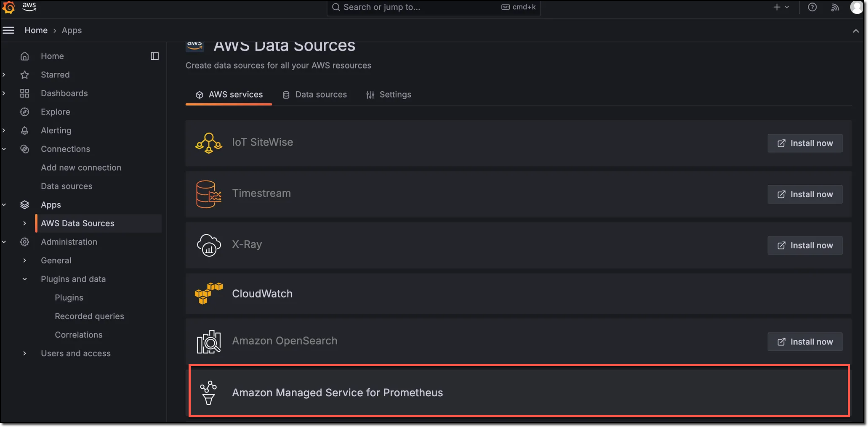This screenshot has height=427, width=868.
Task: Click the Grafana logo in top bar
Action: click(8, 8)
